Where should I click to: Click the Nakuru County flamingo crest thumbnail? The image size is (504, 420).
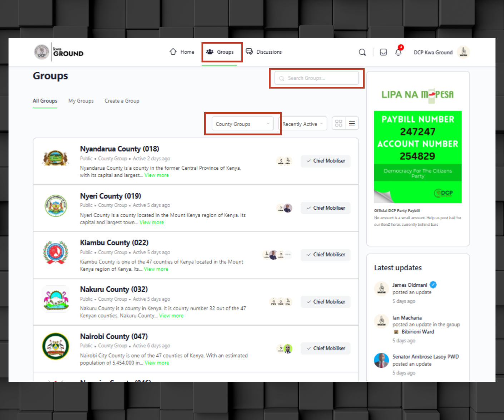tap(56, 299)
